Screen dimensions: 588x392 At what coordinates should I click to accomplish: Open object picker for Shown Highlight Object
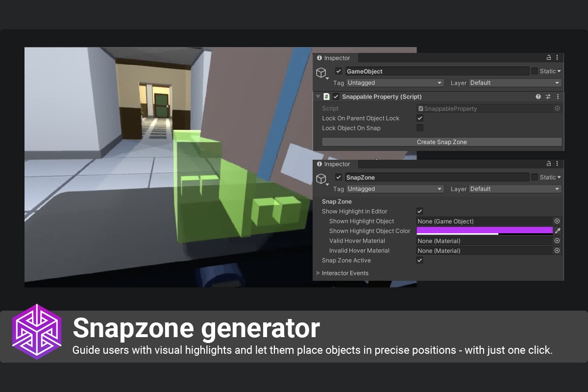pyautogui.click(x=557, y=221)
